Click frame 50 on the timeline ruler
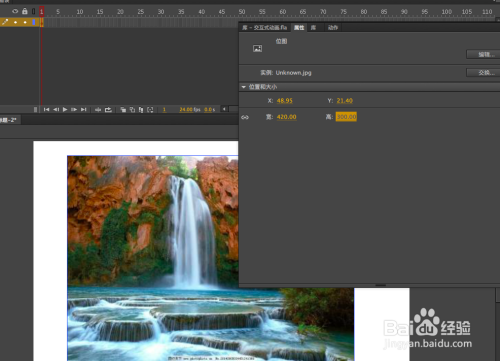This screenshot has width=500, height=361. [x=242, y=12]
